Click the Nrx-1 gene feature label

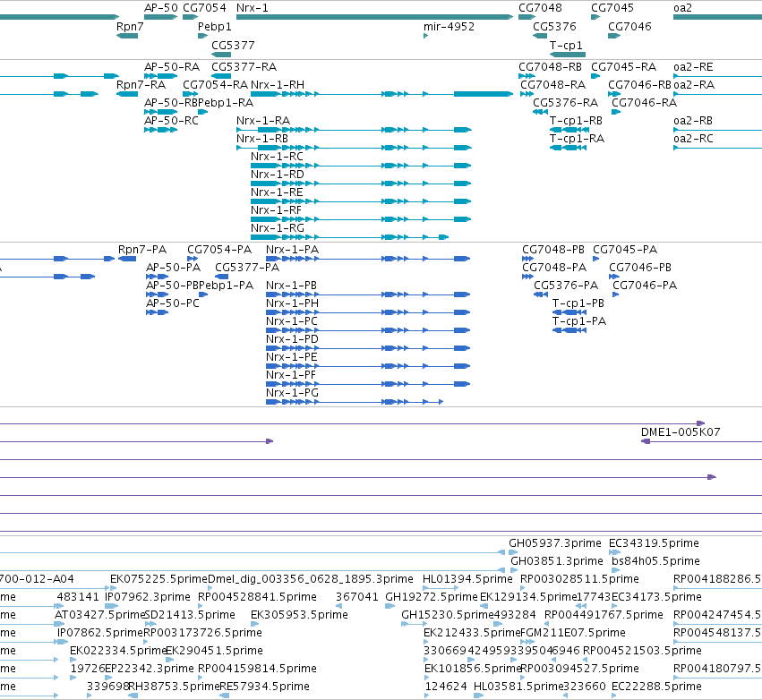click(x=253, y=8)
